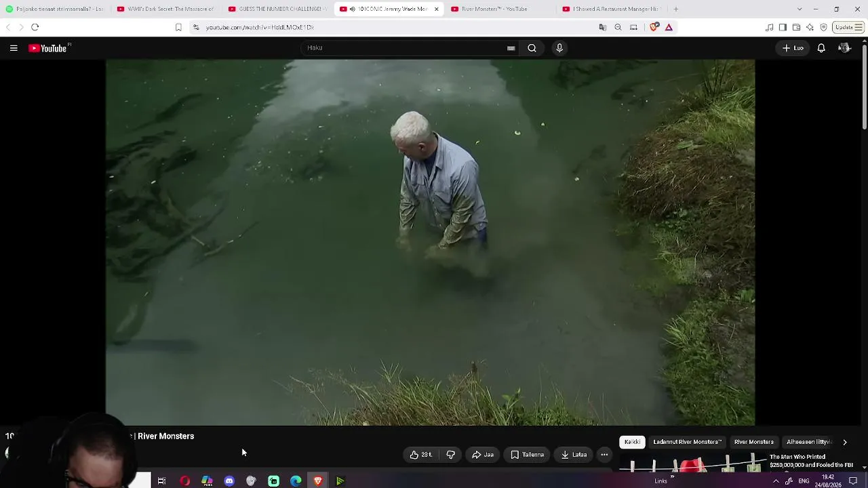
Task: Select the River Monsters filter chip
Action: click(753, 442)
